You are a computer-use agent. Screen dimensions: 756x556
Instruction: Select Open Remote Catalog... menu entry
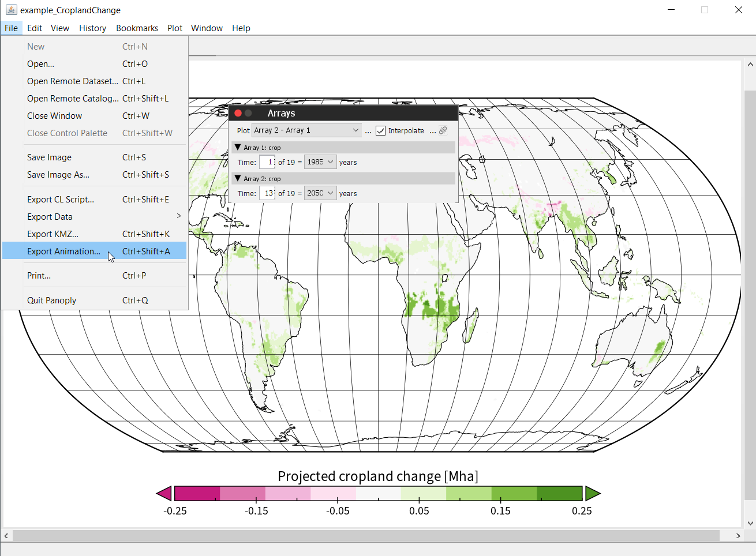point(95,99)
